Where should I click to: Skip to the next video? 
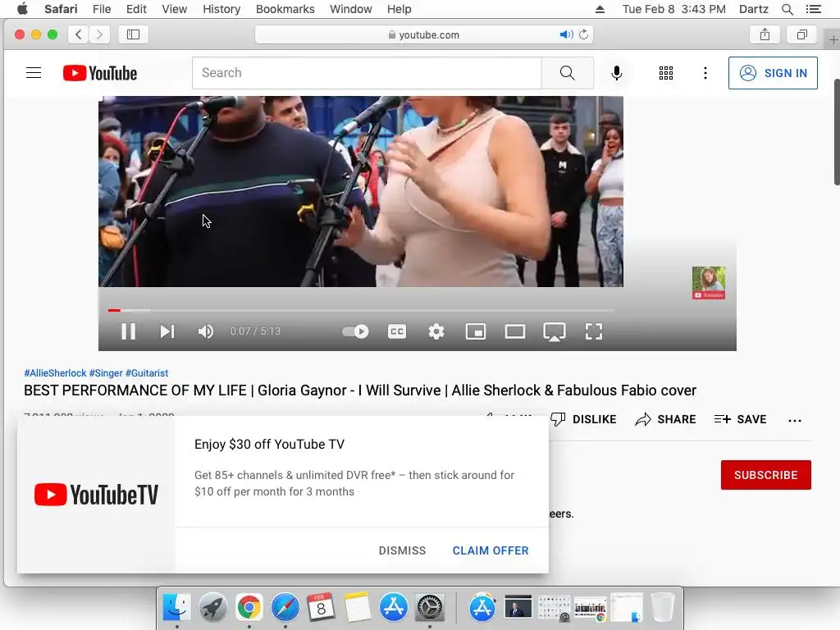click(167, 331)
